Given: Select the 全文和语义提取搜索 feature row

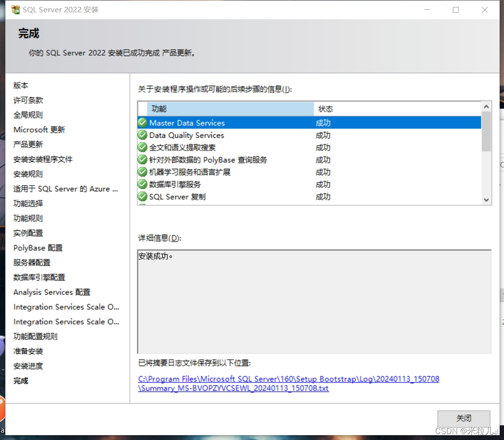Looking at the screenshot, I should tap(310, 147).
